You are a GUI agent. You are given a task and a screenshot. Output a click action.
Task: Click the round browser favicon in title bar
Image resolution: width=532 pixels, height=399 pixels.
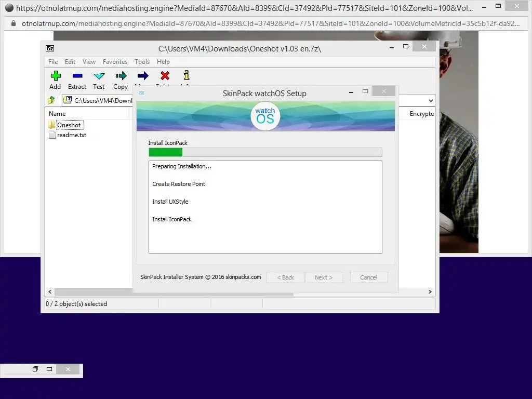(9, 8)
